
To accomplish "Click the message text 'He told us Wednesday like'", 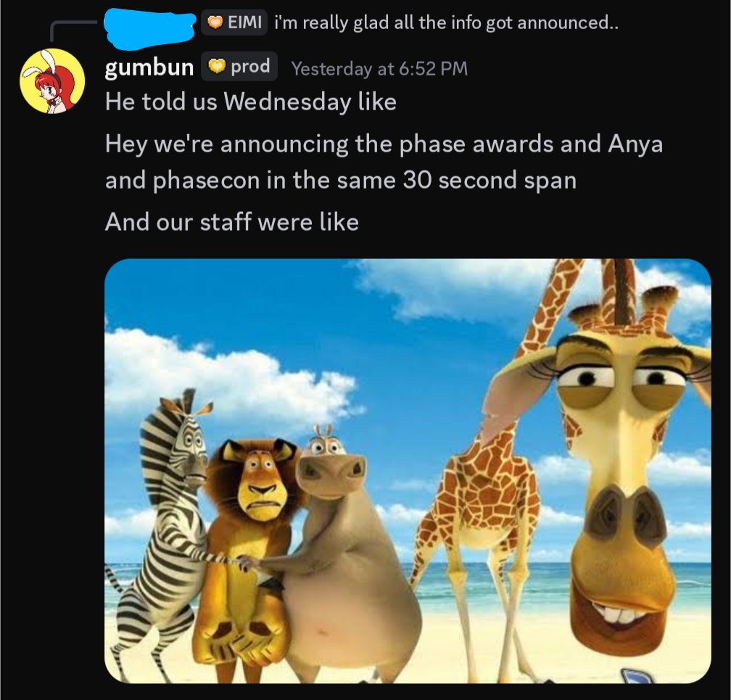I will tap(251, 102).
